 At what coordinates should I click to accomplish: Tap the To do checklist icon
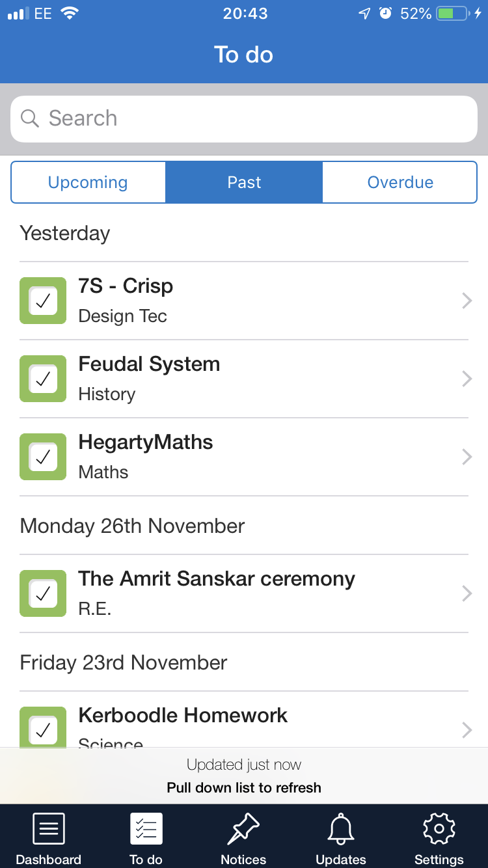click(x=146, y=830)
